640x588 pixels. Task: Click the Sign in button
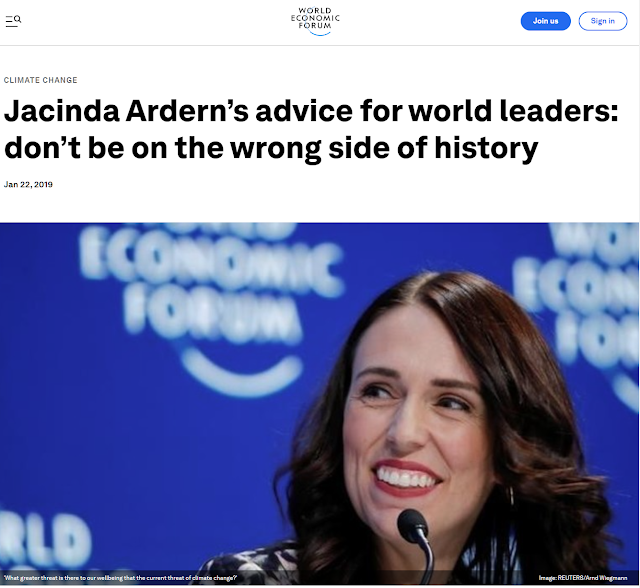(x=602, y=21)
